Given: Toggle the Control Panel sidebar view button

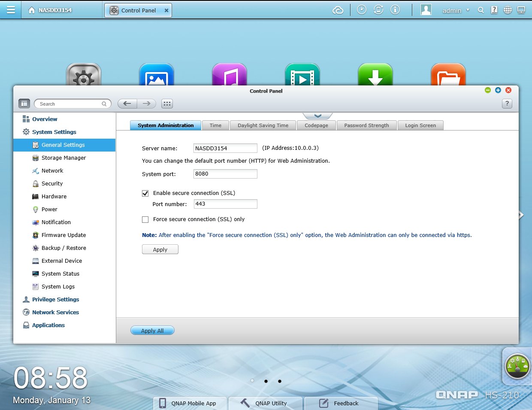Looking at the screenshot, I should [x=24, y=103].
